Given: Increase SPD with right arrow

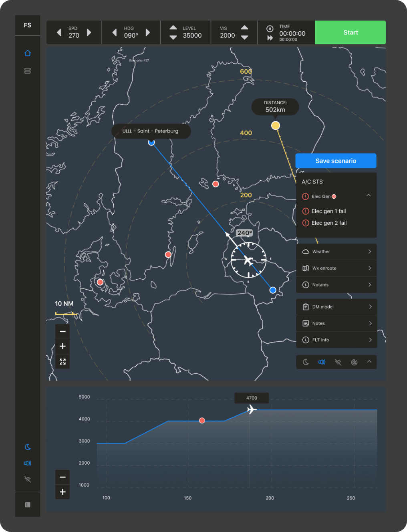Looking at the screenshot, I should coord(89,32).
